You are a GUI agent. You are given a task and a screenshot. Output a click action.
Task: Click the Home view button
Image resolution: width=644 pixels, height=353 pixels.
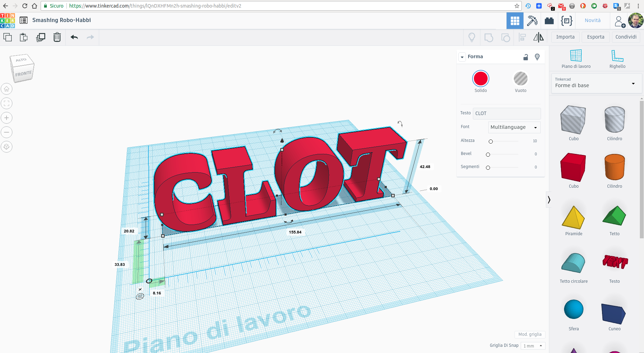[7, 89]
